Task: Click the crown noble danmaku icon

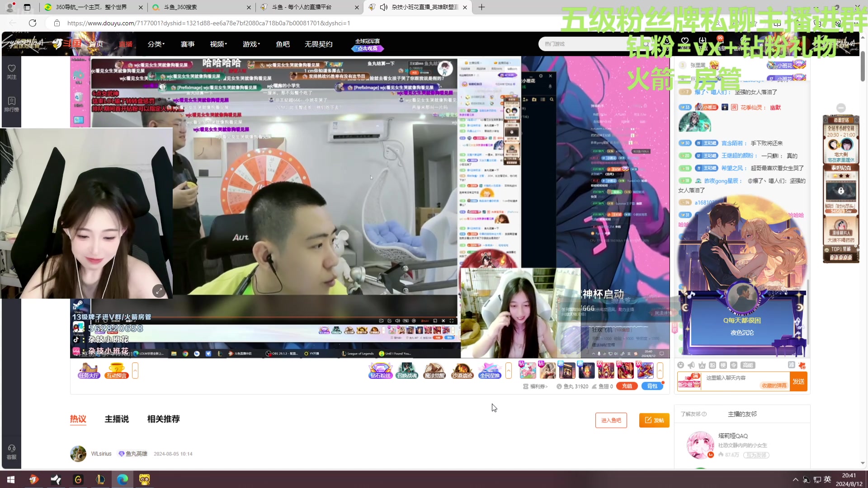Action: click(x=702, y=365)
